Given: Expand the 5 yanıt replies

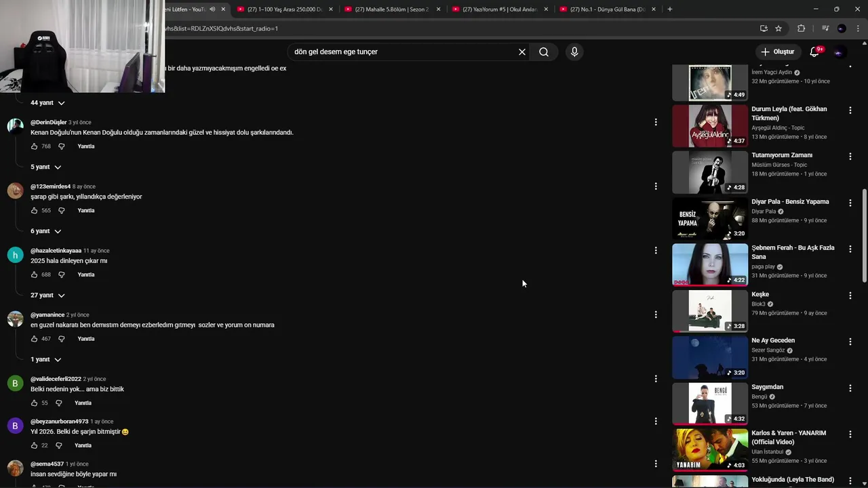Looking at the screenshot, I should 45,167.
